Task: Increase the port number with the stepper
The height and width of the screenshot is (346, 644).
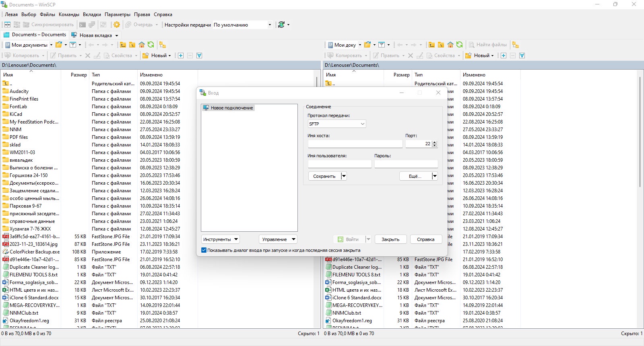Action: point(434,142)
